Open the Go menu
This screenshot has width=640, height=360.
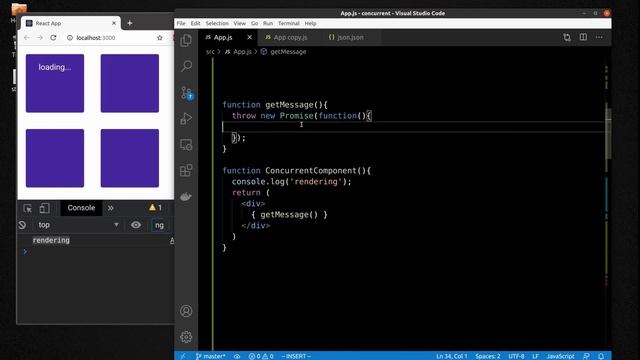254,23
